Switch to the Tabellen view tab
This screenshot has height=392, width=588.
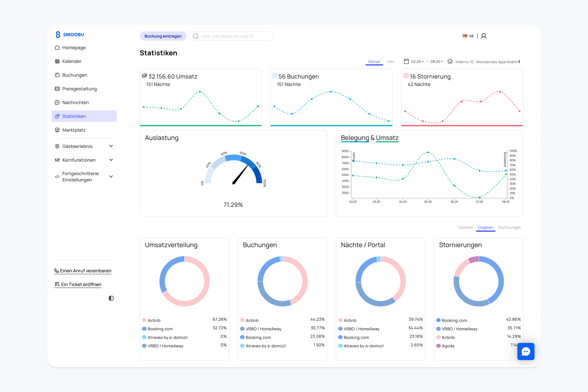click(465, 227)
